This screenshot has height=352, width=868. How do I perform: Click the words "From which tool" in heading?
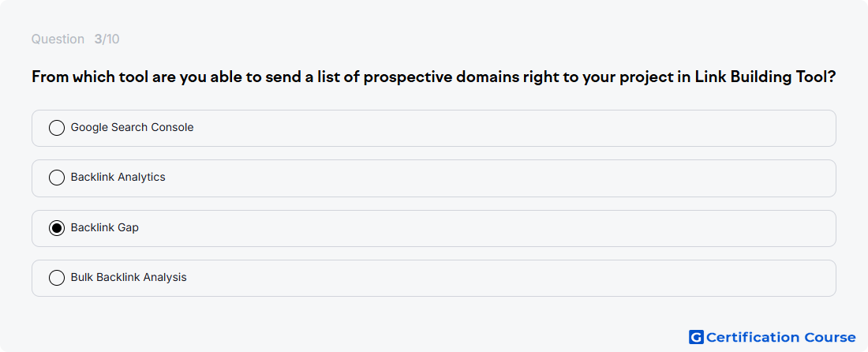73,77
